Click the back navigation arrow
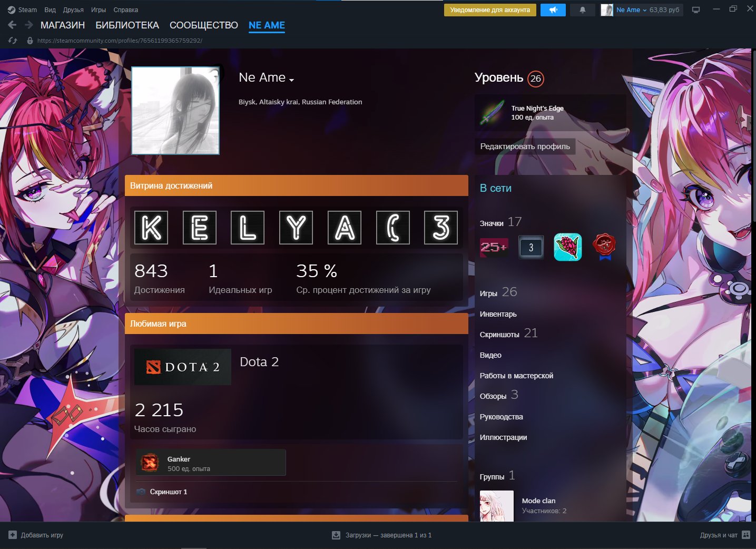The height and width of the screenshot is (549, 756). 12,25
